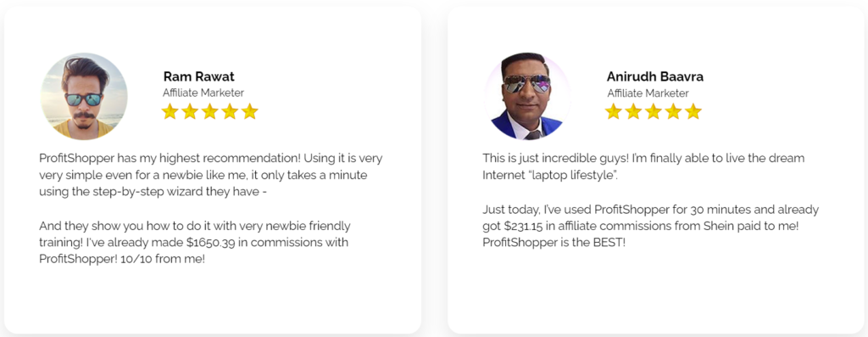Select second star in Ram Rawat's rating

tap(190, 111)
